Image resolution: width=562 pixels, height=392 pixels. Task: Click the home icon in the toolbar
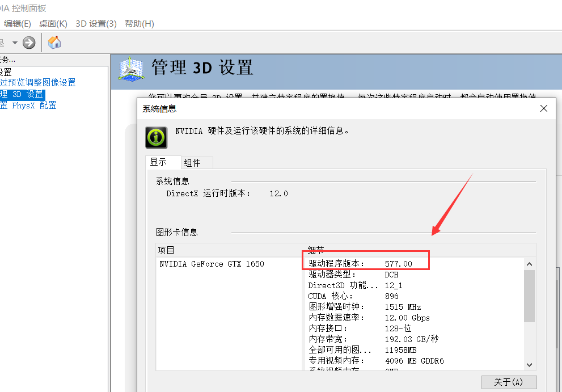[x=54, y=42]
